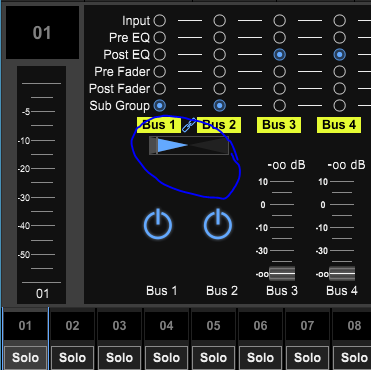The height and width of the screenshot is (370, 371).
Task: Click the channel 01 name display box
Action: coord(42,33)
